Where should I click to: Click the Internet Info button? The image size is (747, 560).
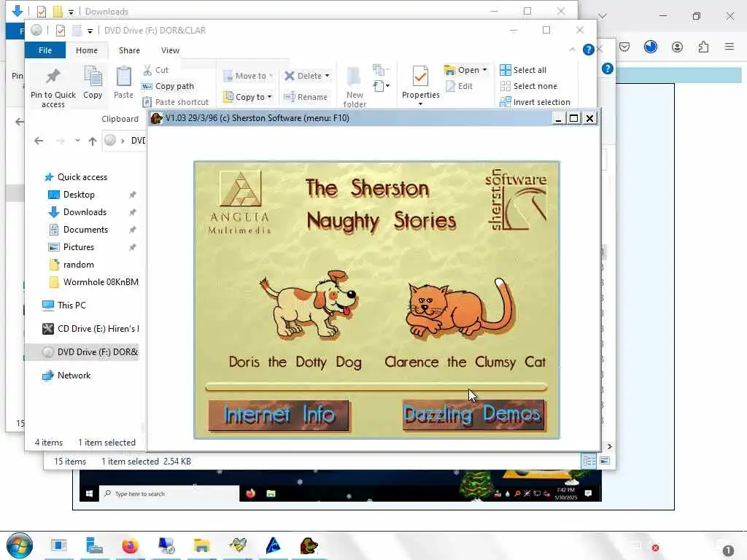(279, 415)
